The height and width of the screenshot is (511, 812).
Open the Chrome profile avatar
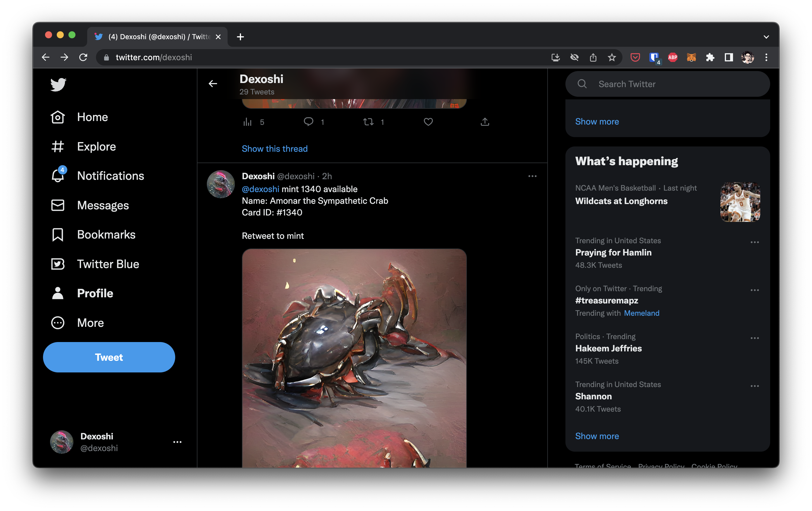click(x=748, y=57)
